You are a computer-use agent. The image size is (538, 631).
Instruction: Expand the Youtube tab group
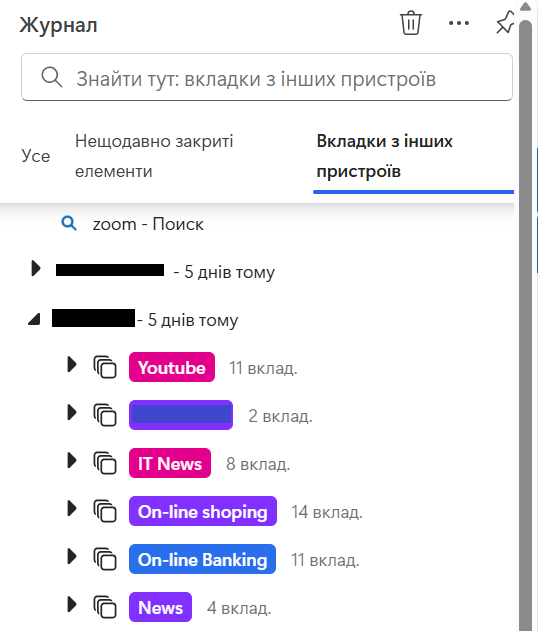tap(72, 364)
